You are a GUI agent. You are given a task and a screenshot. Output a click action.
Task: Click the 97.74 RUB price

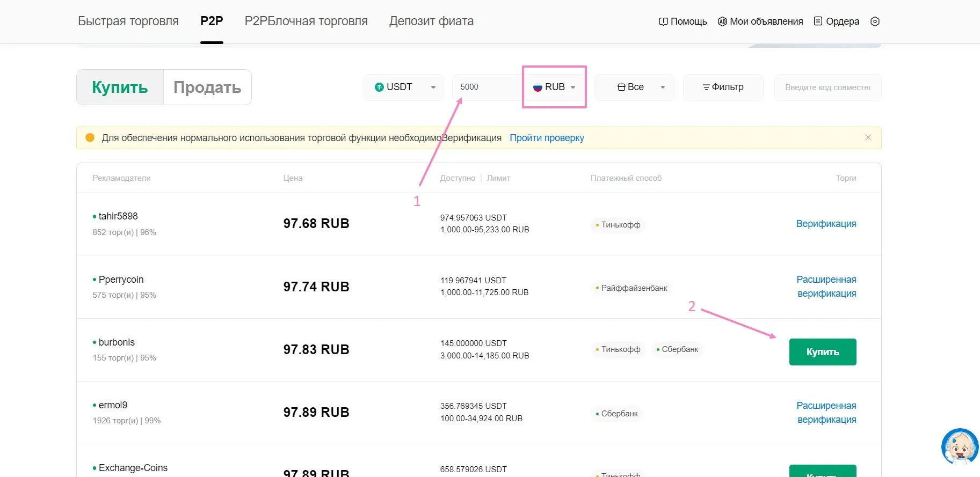pos(316,287)
